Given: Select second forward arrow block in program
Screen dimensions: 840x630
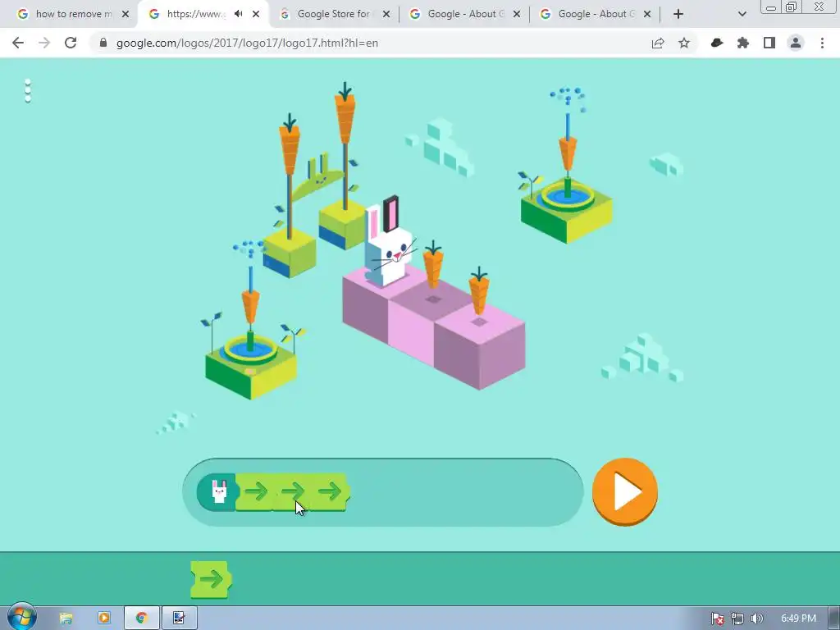Looking at the screenshot, I should (x=292, y=491).
